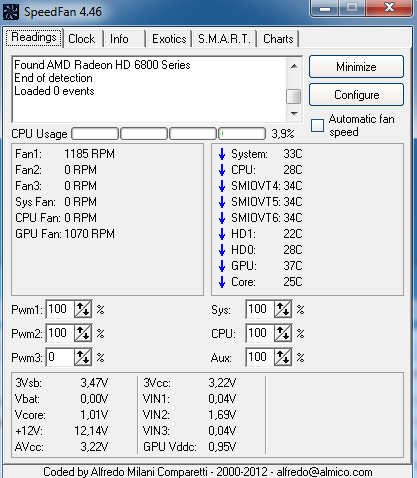Click the Fan1 1185 RPM reading
The width and height of the screenshot is (417, 478).
(x=65, y=154)
